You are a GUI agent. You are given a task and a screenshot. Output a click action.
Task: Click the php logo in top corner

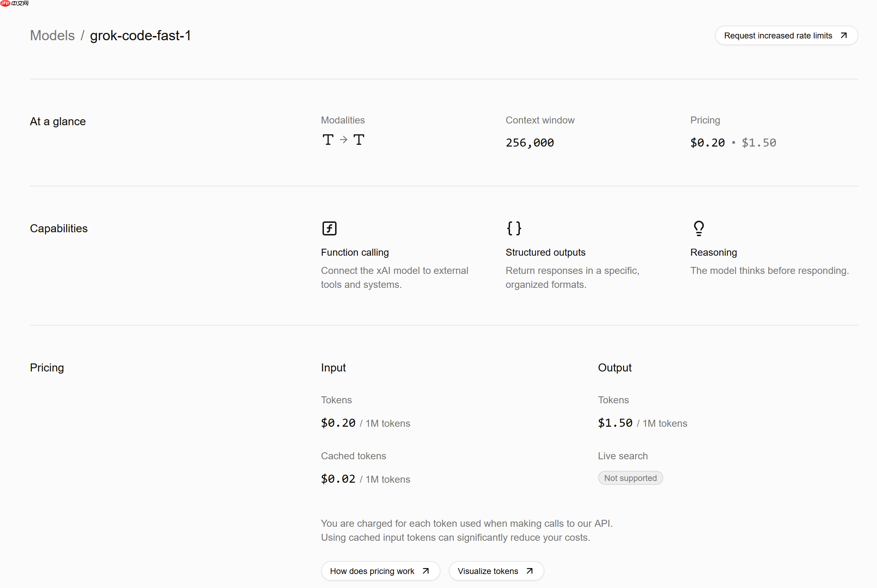pyautogui.click(x=6, y=3)
